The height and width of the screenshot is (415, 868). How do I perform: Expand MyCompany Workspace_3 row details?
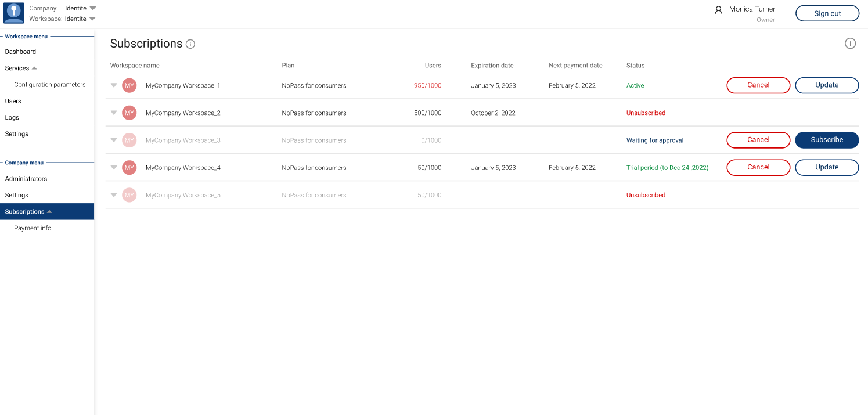tap(114, 140)
